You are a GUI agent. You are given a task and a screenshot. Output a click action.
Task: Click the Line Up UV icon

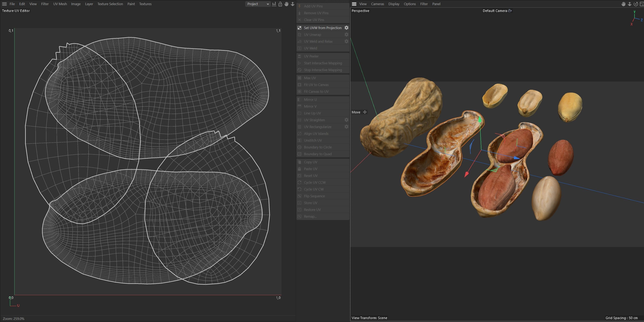pyautogui.click(x=300, y=113)
